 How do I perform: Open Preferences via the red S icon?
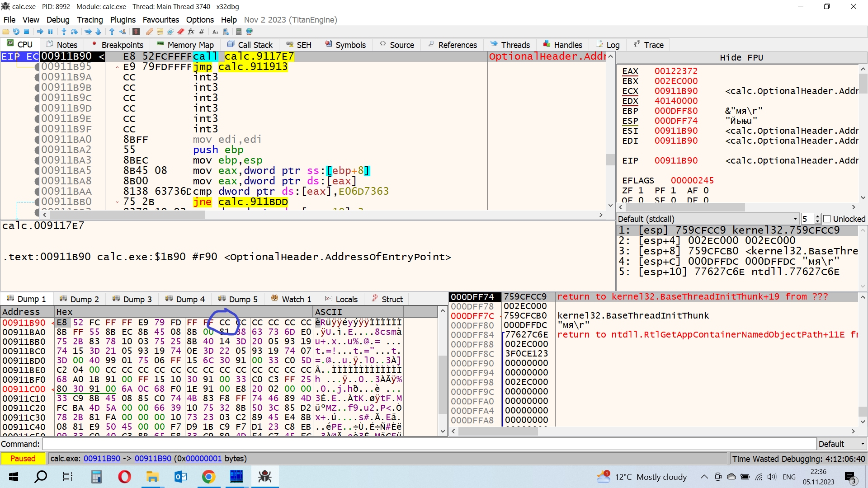click(136, 32)
